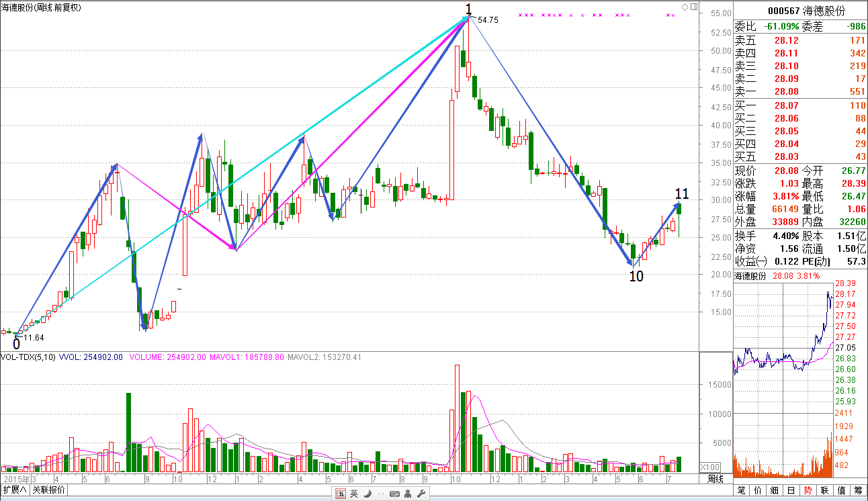Click the 五 Wubi input method icon
Viewport: 868px width, 501px height.
[x=341, y=494]
